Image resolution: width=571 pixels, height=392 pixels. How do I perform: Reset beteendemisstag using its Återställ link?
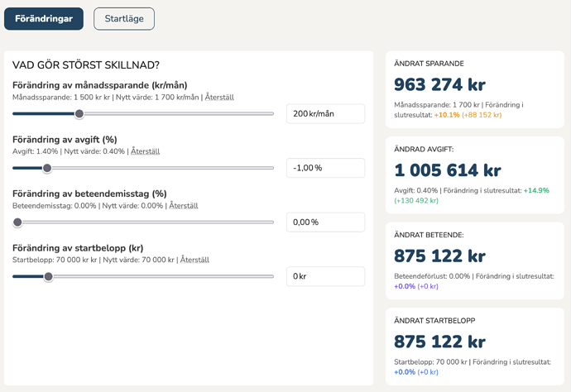tap(184, 206)
